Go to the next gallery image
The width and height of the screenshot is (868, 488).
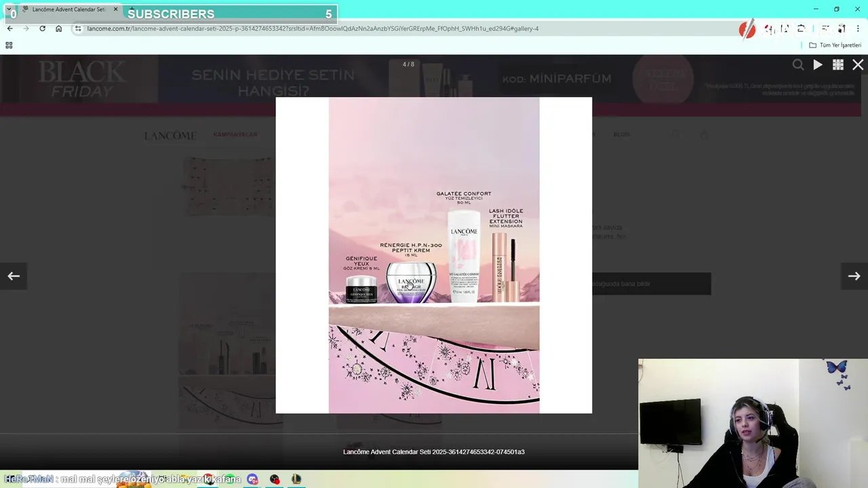tap(854, 276)
